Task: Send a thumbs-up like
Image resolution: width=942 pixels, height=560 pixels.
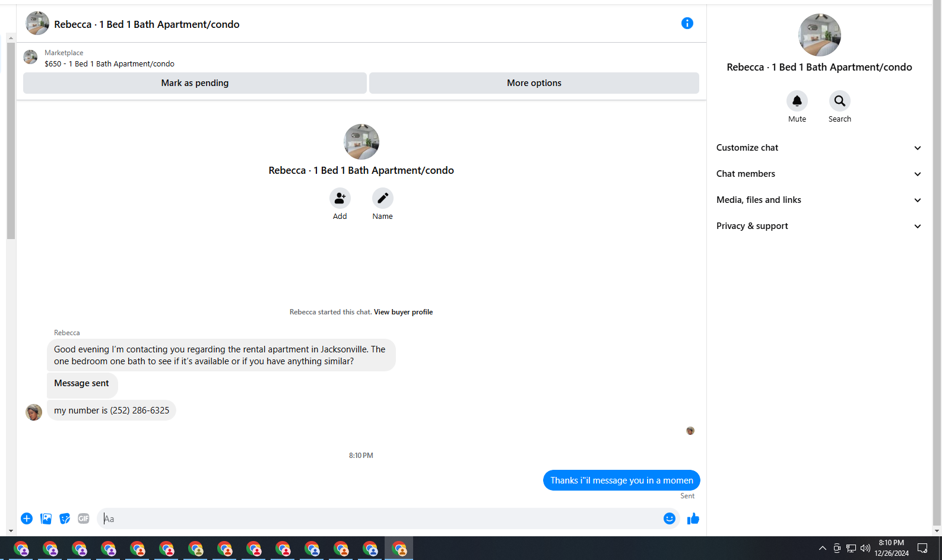Action: [x=693, y=518]
